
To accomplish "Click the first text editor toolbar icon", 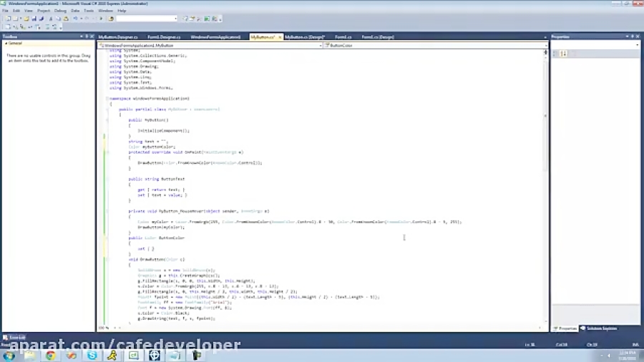I will pyautogui.click(x=8, y=27).
